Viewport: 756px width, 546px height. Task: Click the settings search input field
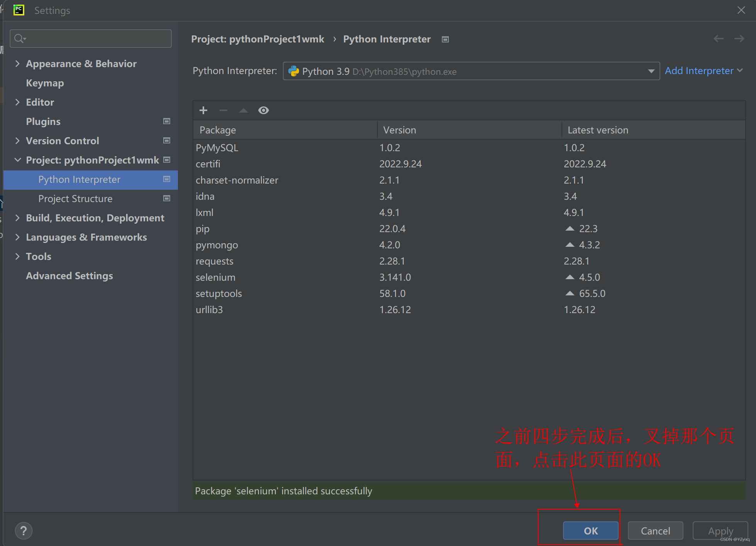coord(91,38)
